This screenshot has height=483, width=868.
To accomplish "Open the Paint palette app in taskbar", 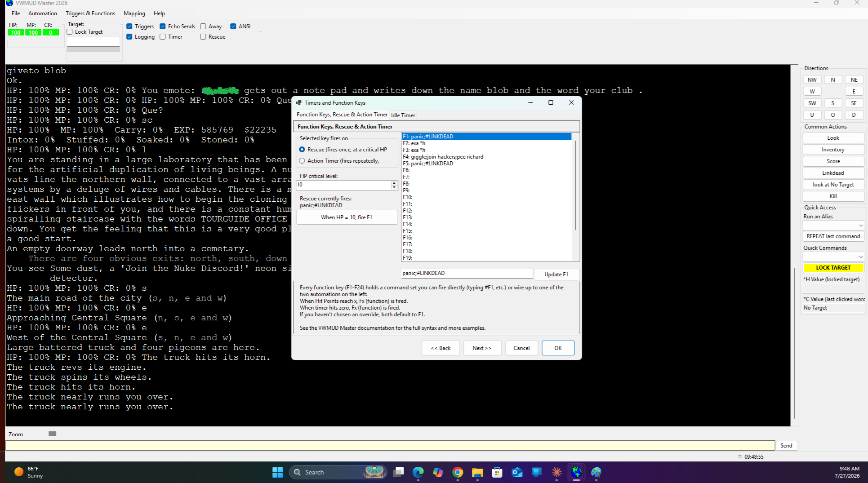I will tap(596, 472).
